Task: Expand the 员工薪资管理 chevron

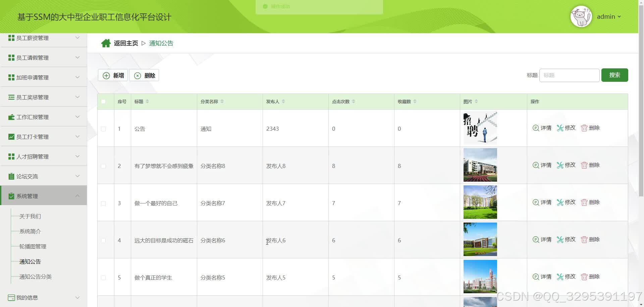Action: tap(77, 38)
